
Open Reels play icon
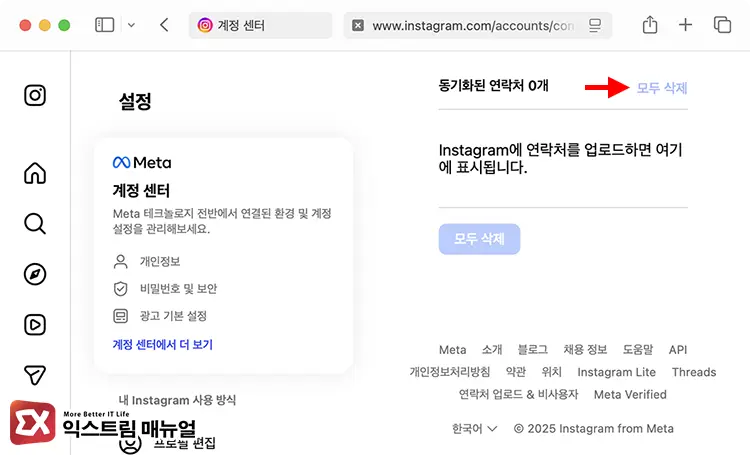pos(35,325)
